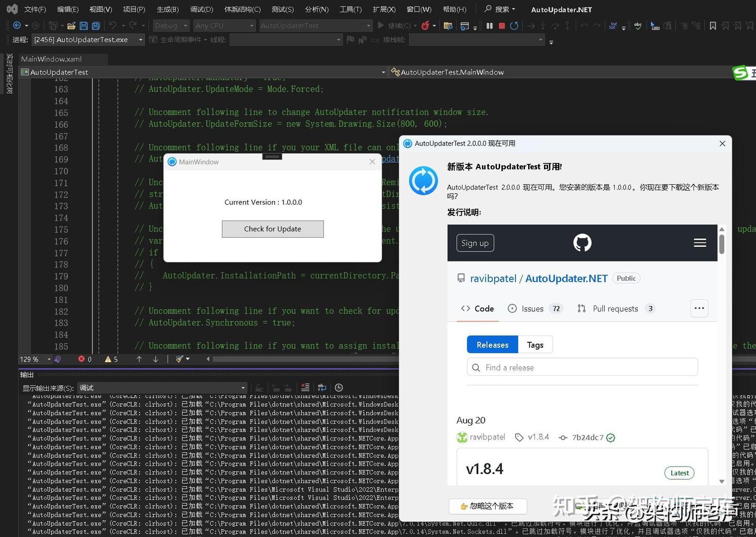Click the Save All files icon
This screenshot has width=756, height=537.
click(x=95, y=25)
